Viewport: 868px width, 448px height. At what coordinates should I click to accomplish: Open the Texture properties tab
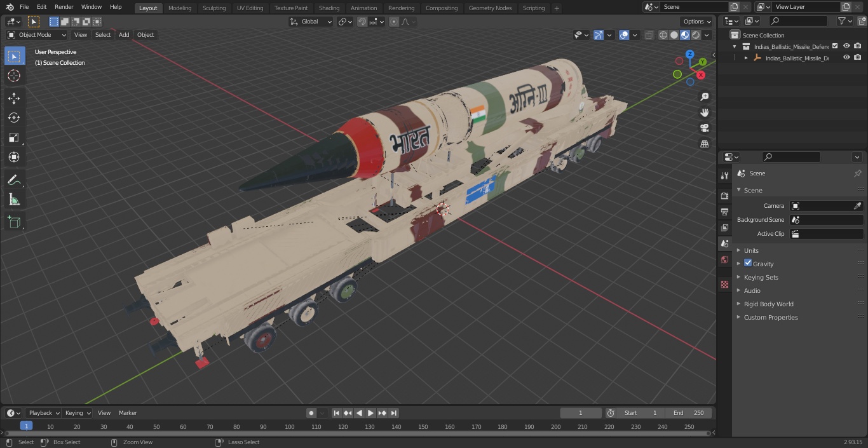point(724,284)
